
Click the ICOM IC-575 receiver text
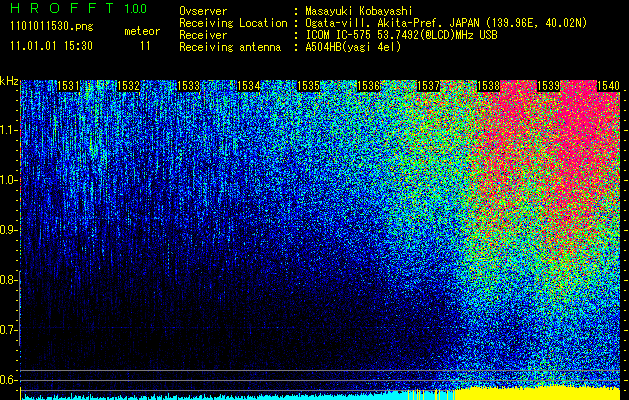(401, 35)
